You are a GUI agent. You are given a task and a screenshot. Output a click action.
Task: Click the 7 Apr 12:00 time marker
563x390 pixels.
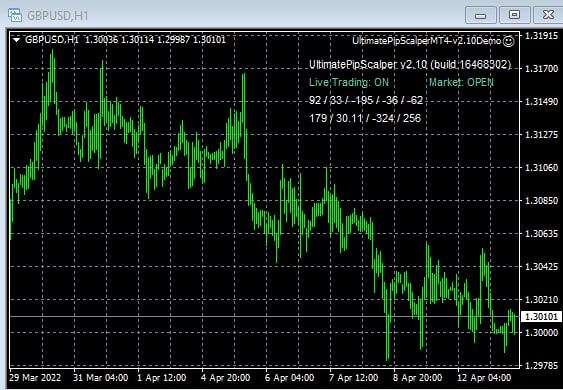pyautogui.click(x=354, y=378)
